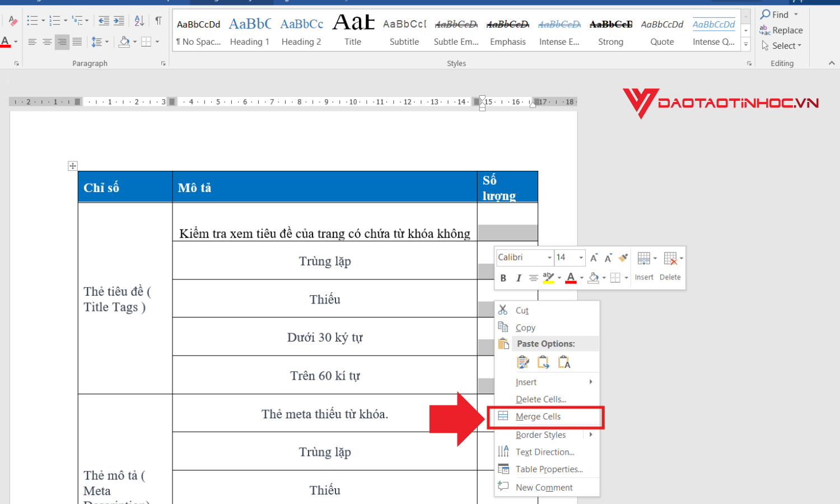Apply red font color in mini toolbar
This screenshot has width=840, height=504.
coord(571,278)
